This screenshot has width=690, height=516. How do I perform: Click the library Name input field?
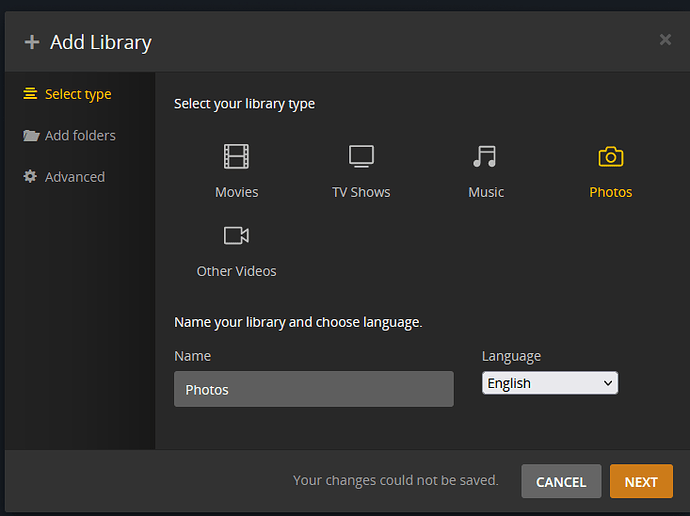313,389
